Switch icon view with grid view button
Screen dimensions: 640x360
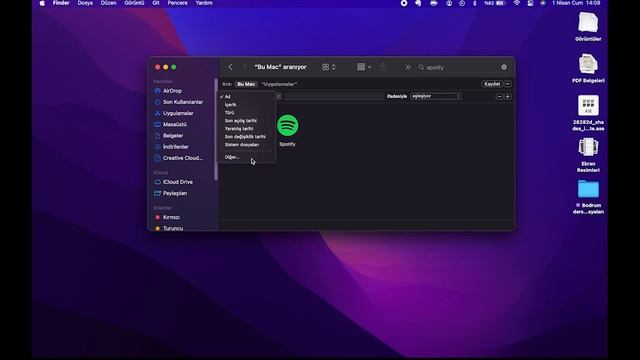click(x=328, y=67)
